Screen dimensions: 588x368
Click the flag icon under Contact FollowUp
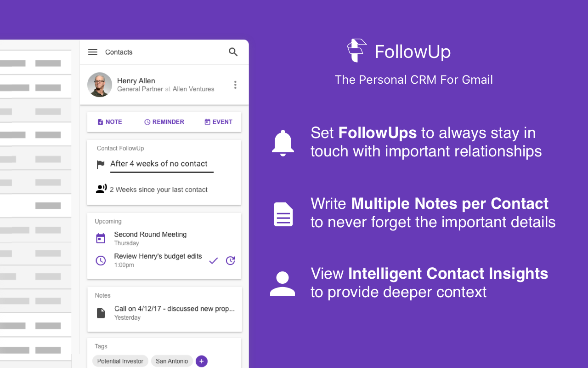click(x=101, y=165)
